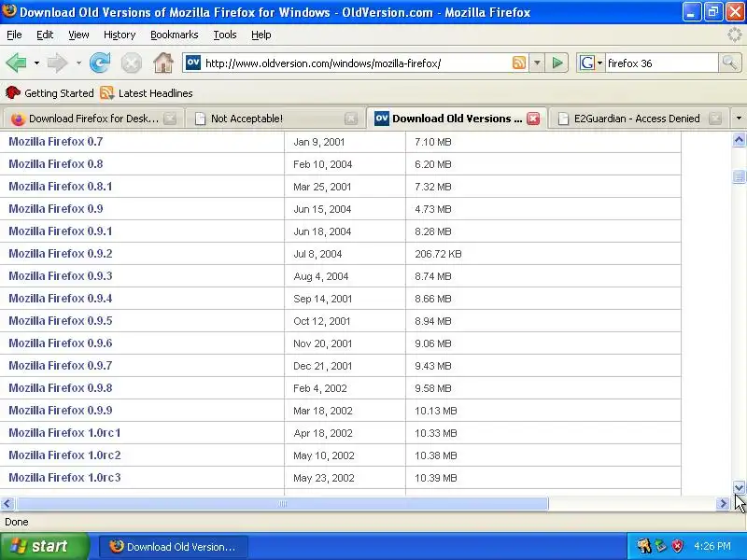Click the red shield security icon in the system tray

[x=677, y=546]
